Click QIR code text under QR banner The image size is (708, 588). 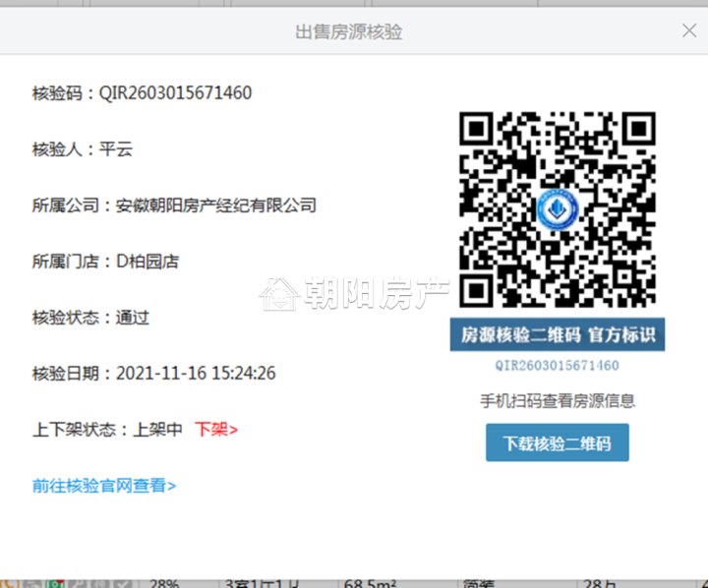pos(558,366)
